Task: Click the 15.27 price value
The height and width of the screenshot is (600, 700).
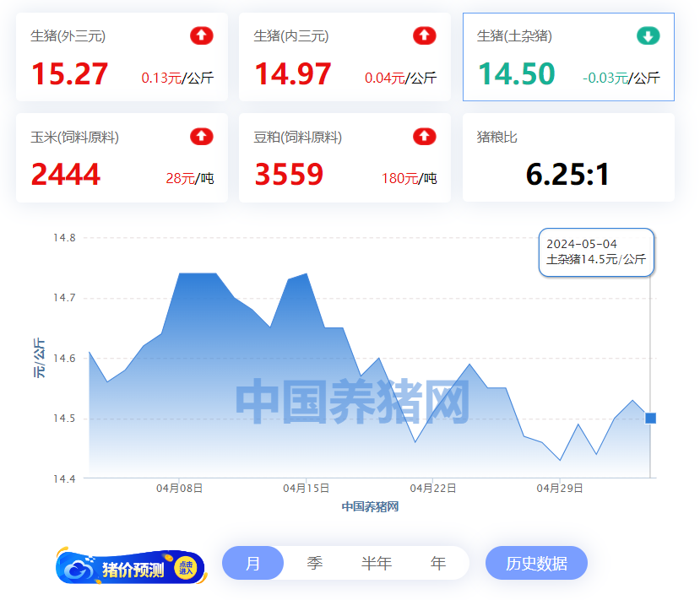Action: [x=69, y=73]
